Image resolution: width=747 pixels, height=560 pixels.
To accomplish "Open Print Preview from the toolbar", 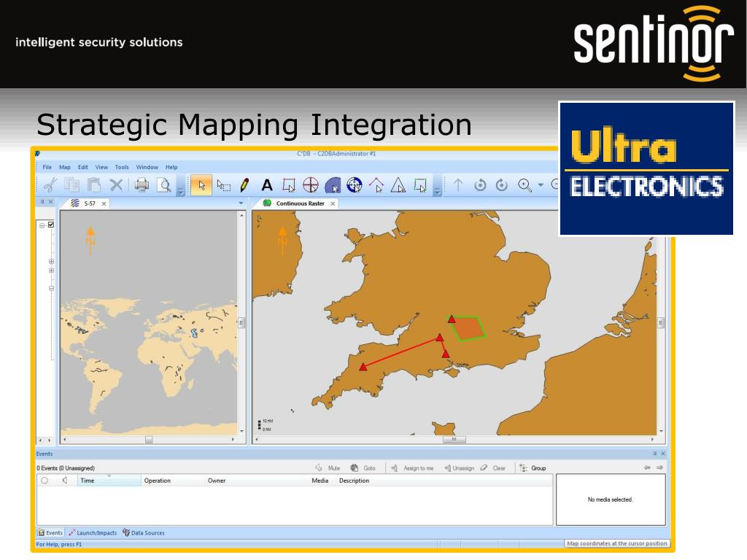I will coord(164,184).
